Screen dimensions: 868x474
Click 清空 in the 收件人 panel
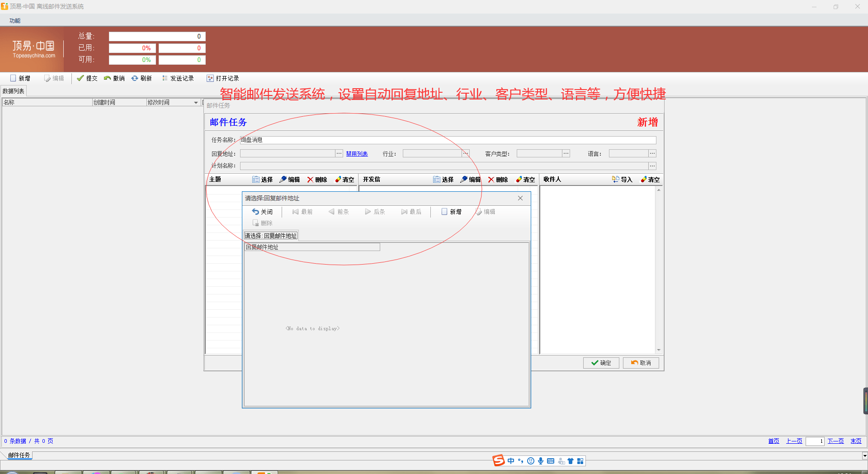650,180
